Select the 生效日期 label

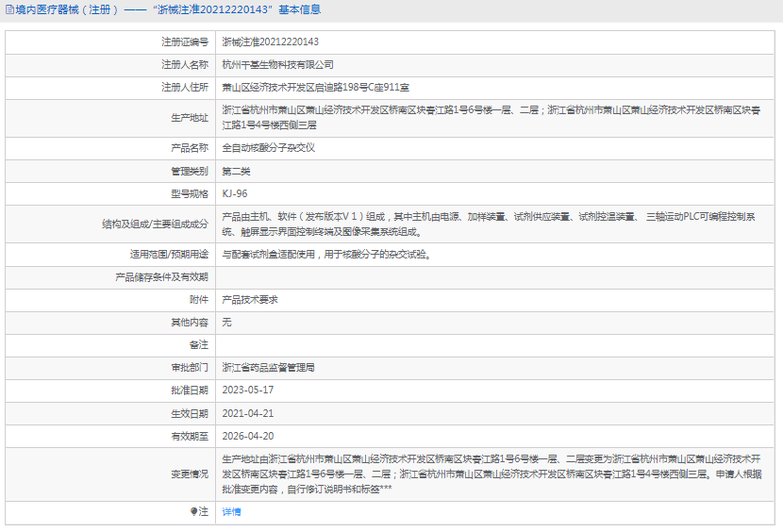[x=190, y=413]
